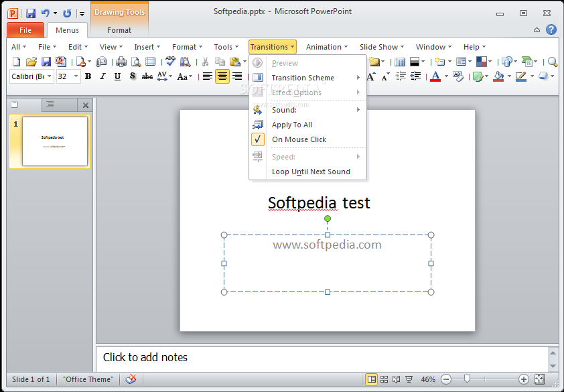Open Print Preview magnifier icon
The width and height of the screenshot is (564, 392).
135,62
